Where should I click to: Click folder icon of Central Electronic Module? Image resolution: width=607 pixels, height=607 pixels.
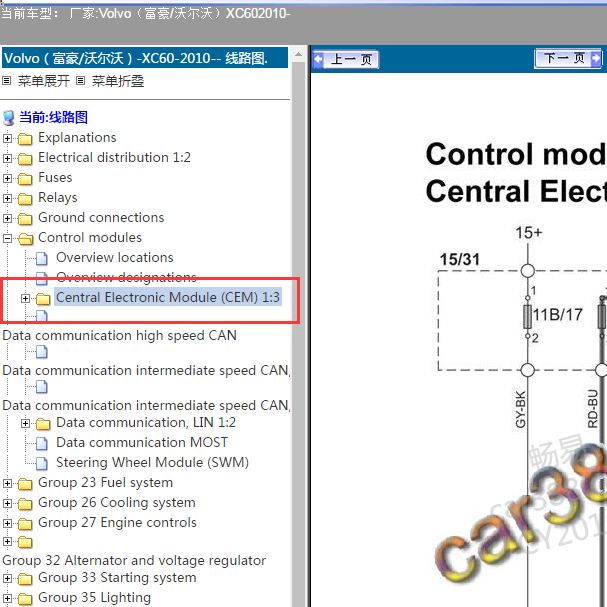[43, 298]
